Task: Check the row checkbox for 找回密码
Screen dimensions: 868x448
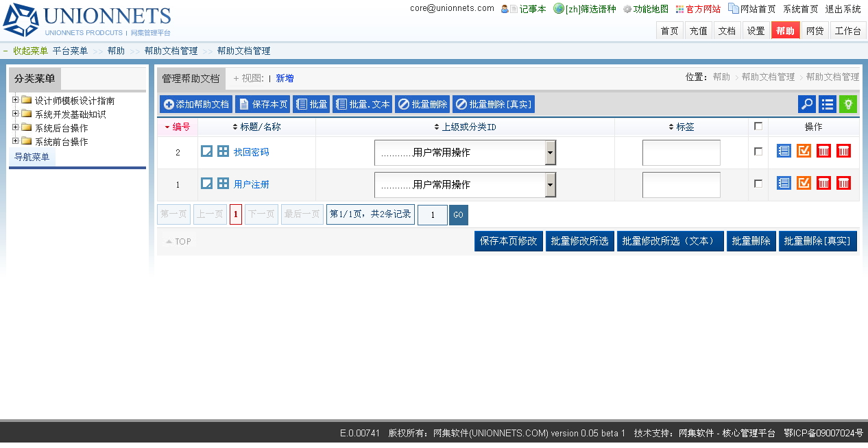Action: [x=758, y=151]
